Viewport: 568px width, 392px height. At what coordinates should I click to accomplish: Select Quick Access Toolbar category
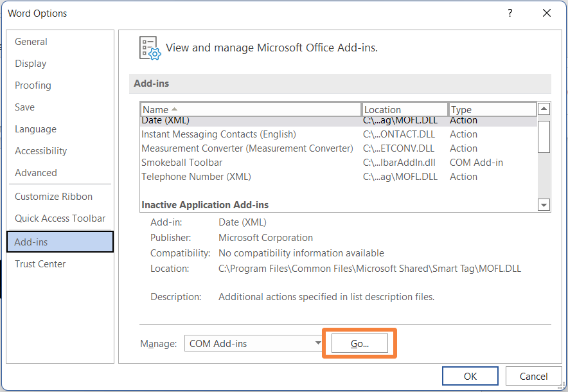point(60,218)
